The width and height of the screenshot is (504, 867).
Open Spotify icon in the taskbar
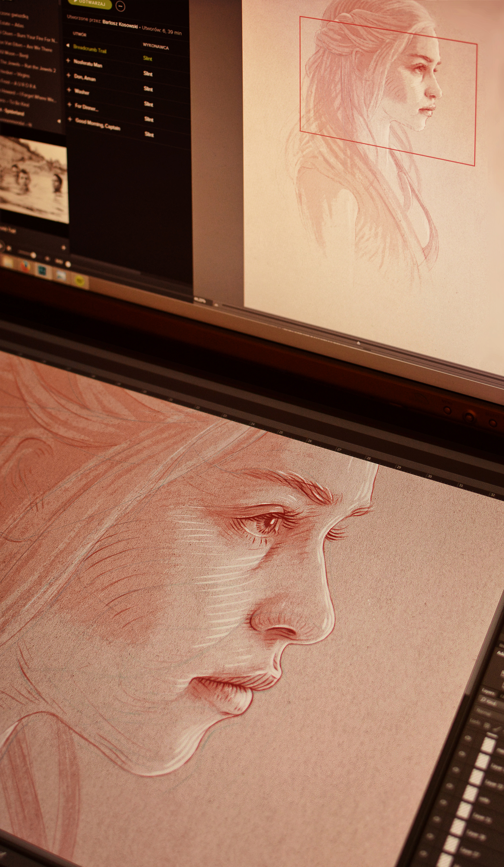click(x=80, y=281)
